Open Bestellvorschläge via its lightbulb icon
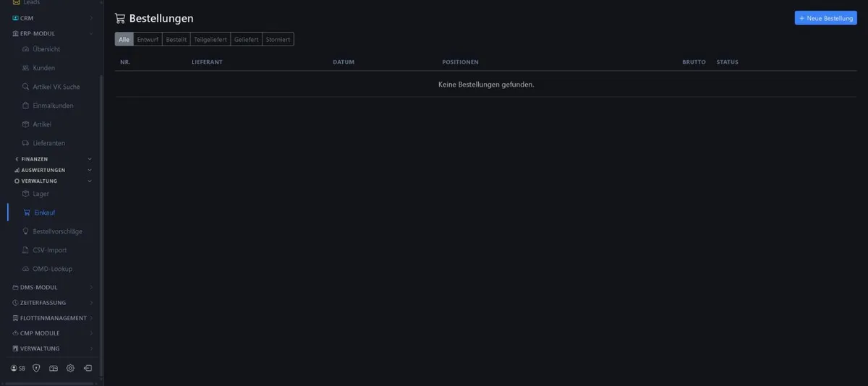This screenshot has width=868, height=386. [x=26, y=231]
